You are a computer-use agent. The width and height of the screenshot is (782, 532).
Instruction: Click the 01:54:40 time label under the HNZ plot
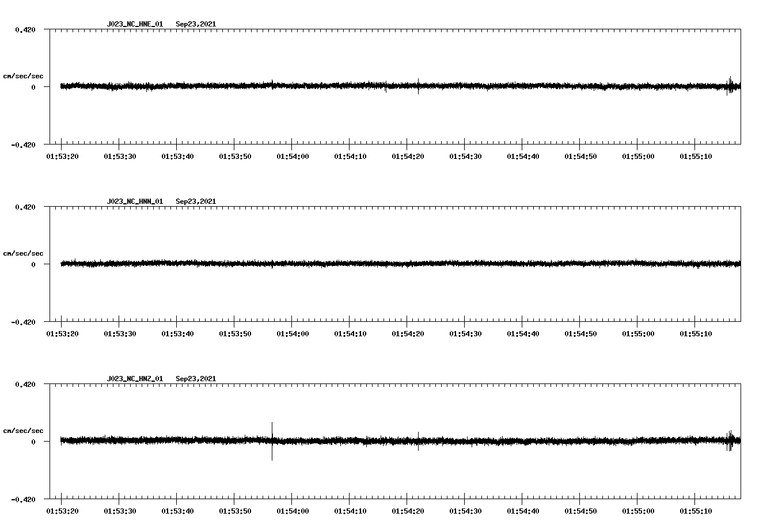[523, 511]
